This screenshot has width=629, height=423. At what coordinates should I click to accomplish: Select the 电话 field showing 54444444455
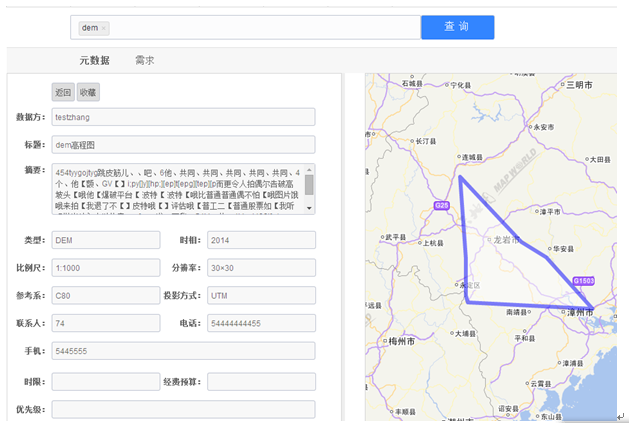pyautogui.click(x=261, y=323)
